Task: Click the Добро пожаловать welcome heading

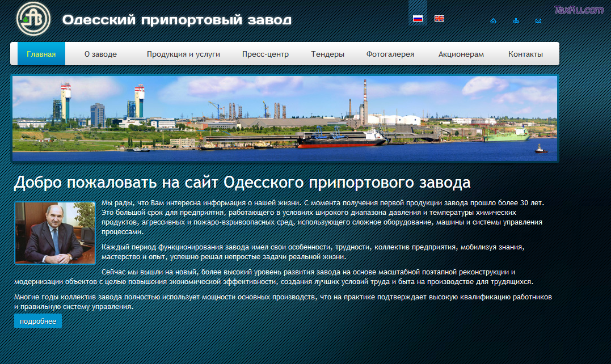Action: pos(242,183)
